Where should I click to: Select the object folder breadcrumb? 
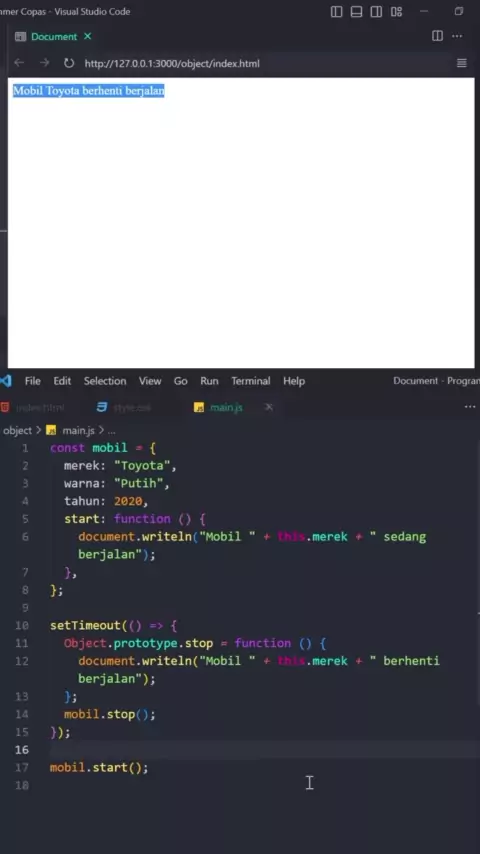17,430
